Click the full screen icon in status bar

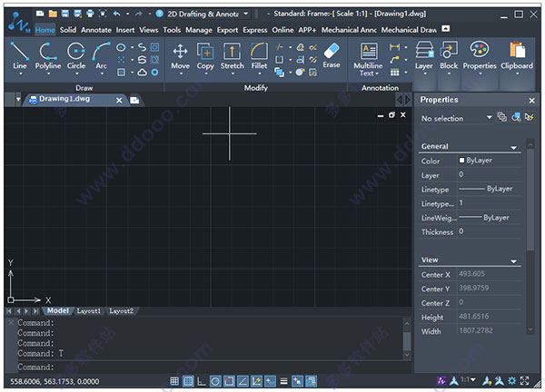tap(524, 381)
